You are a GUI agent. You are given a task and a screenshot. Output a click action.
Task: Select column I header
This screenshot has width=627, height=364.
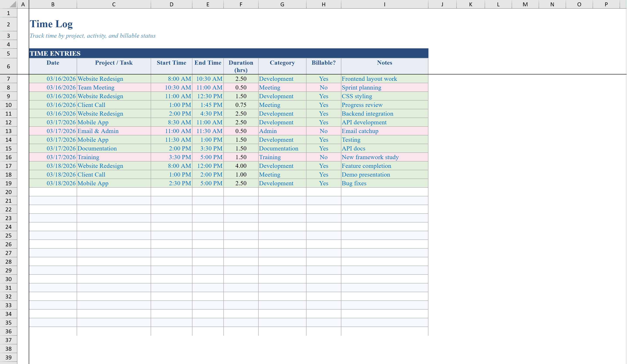tap(384, 4)
